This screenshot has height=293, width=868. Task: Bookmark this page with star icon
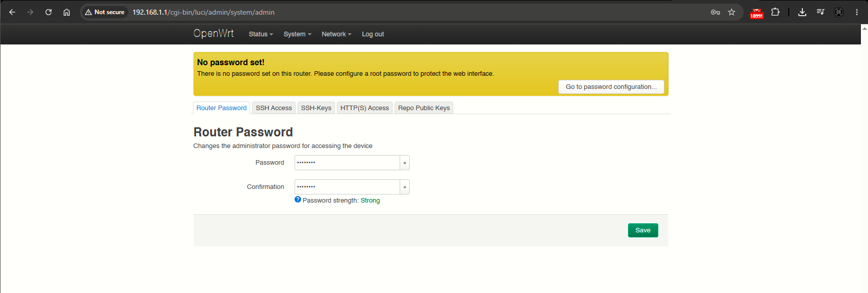click(732, 12)
